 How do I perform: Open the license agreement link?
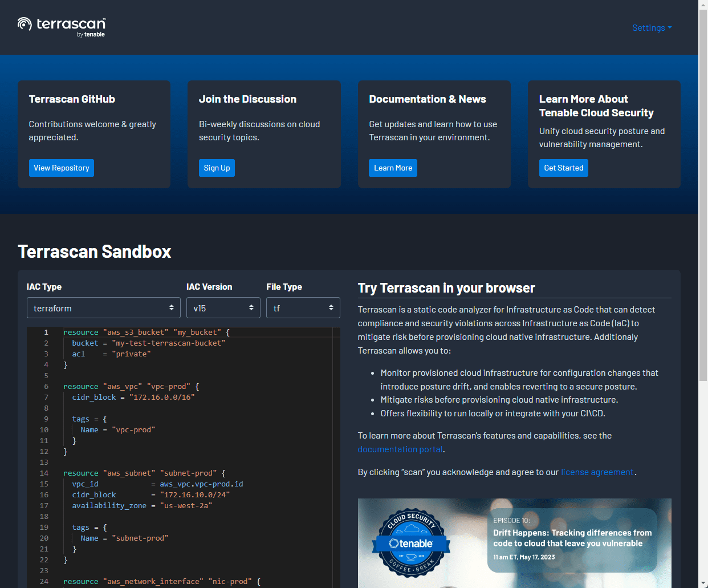[597, 472]
